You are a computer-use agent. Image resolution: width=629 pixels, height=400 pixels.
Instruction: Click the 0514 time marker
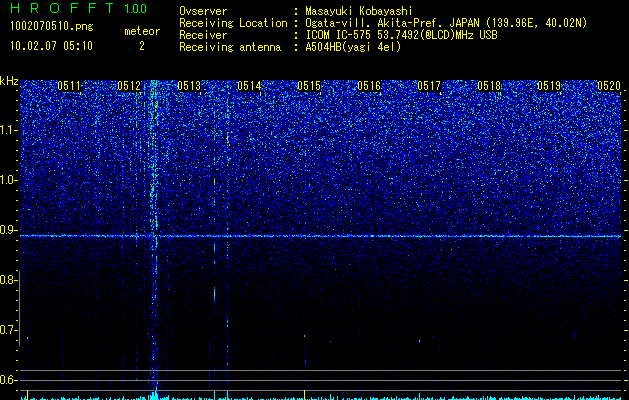click(x=249, y=86)
